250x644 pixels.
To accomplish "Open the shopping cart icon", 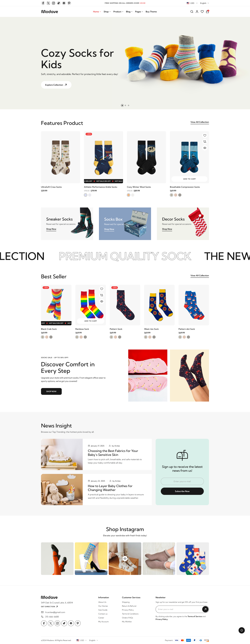I will 207,11.
